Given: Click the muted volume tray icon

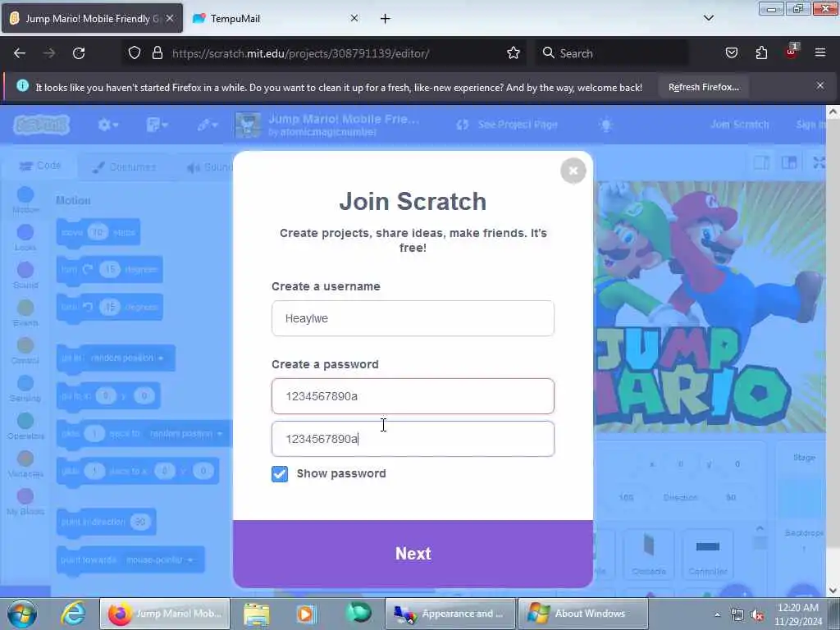Looking at the screenshot, I should pyautogui.click(x=757, y=615).
